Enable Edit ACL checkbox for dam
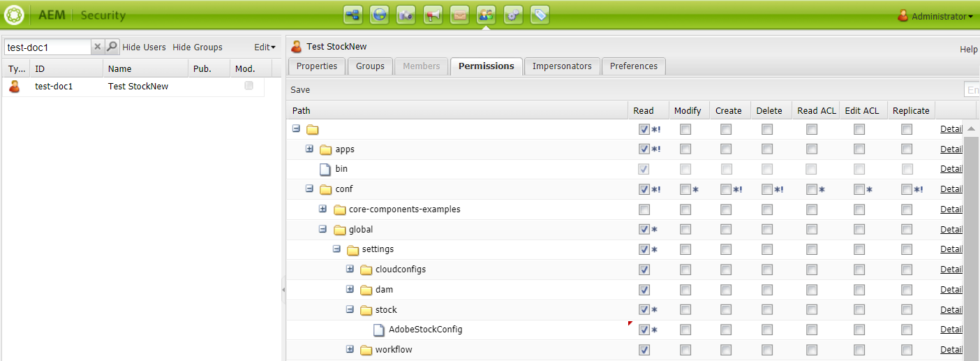The height and width of the screenshot is (361, 980). tap(859, 290)
